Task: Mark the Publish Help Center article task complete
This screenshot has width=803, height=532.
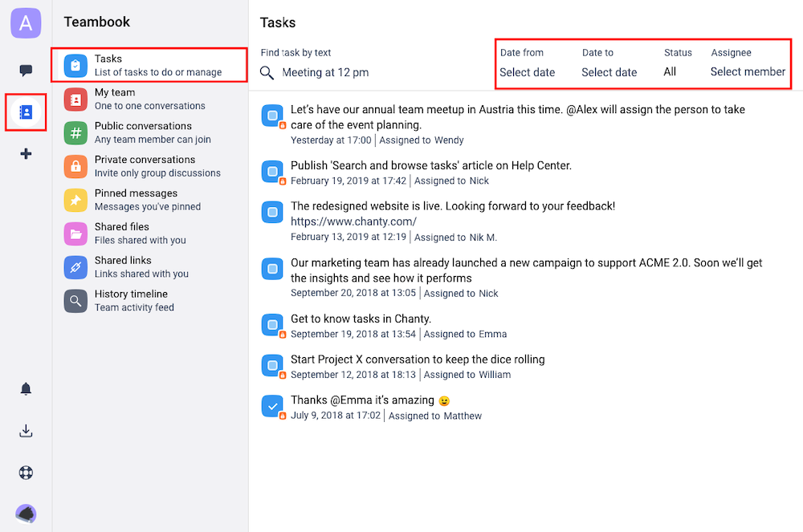Action: [272, 171]
